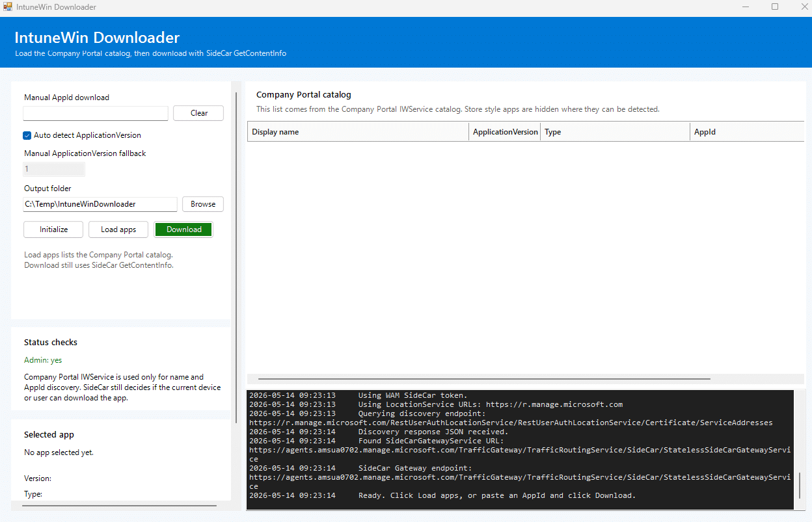
Task: Sort catalog by ApplicationVersion column
Action: [x=505, y=132]
